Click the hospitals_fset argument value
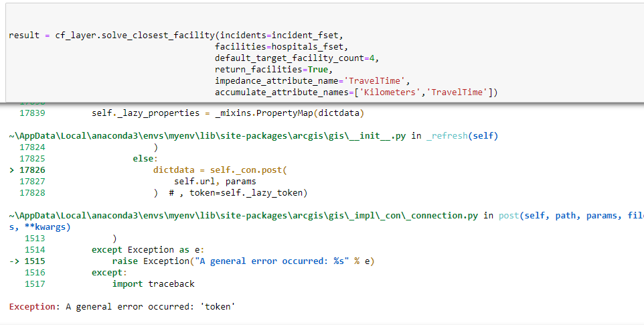644x325 pixels. (308, 47)
